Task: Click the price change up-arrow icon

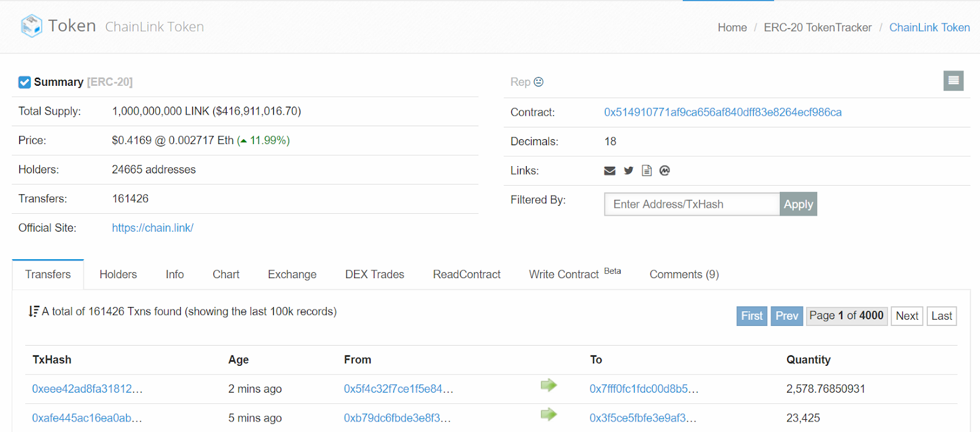Action: pyautogui.click(x=243, y=141)
